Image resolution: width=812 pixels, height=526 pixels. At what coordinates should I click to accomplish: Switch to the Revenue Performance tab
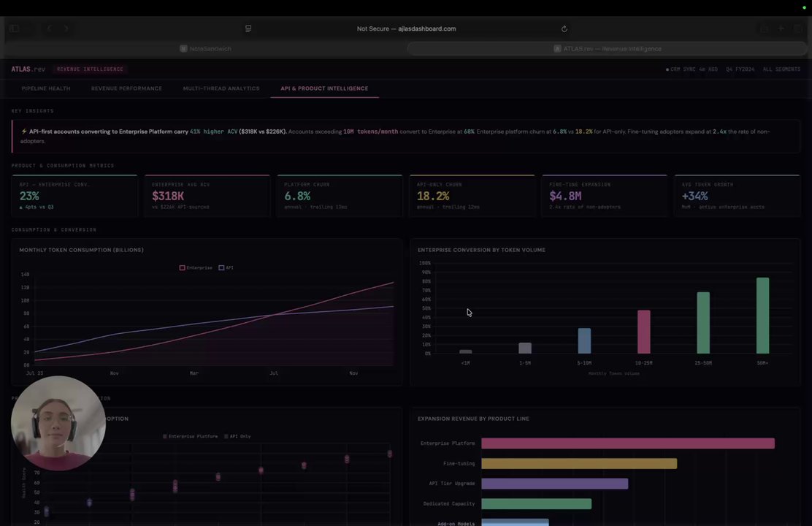pyautogui.click(x=127, y=88)
